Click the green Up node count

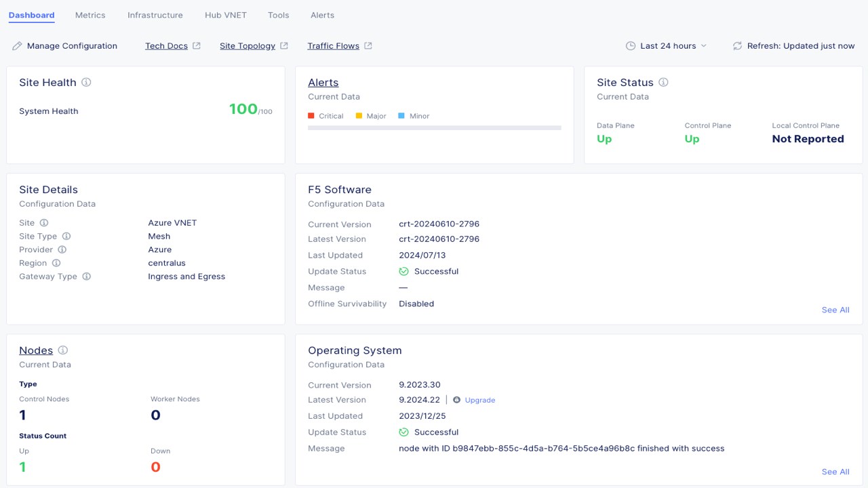click(x=22, y=466)
